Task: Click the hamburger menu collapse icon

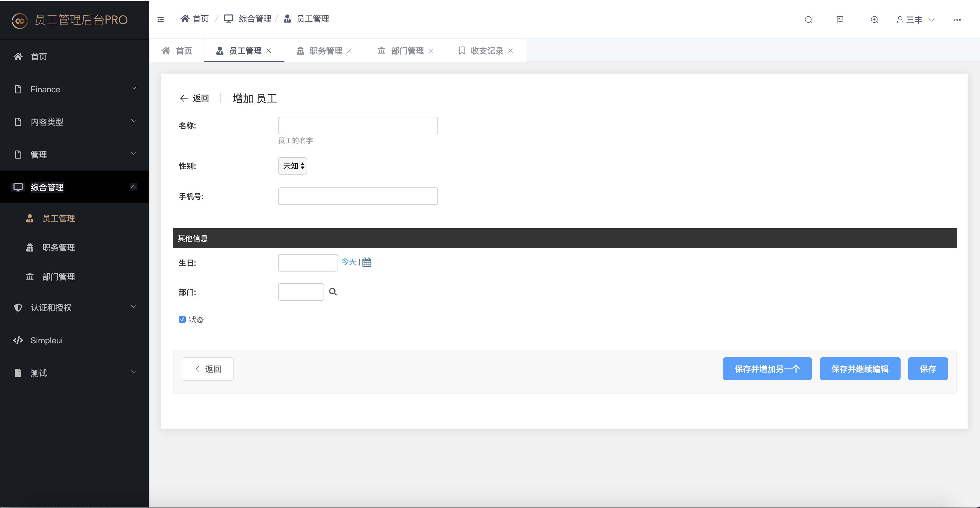Action: pyautogui.click(x=161, y=19)
